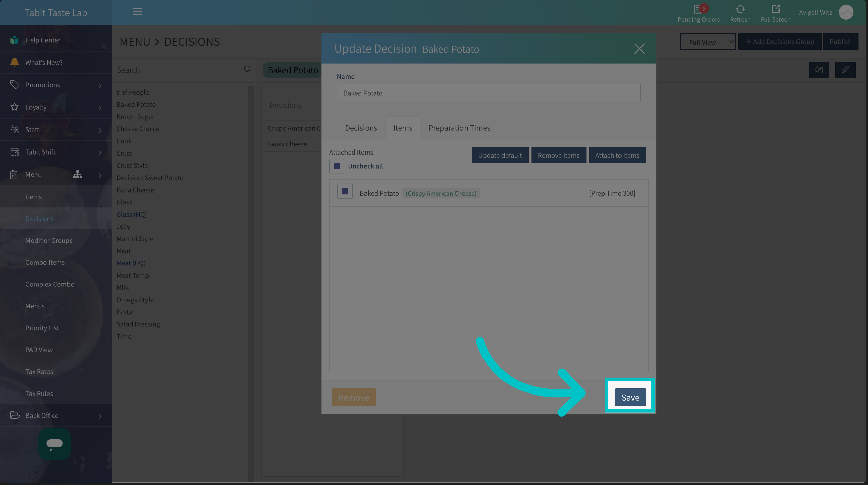Open the chat support bubble
This screenshot has width=868, height=485.
click(x=54, y=444)
